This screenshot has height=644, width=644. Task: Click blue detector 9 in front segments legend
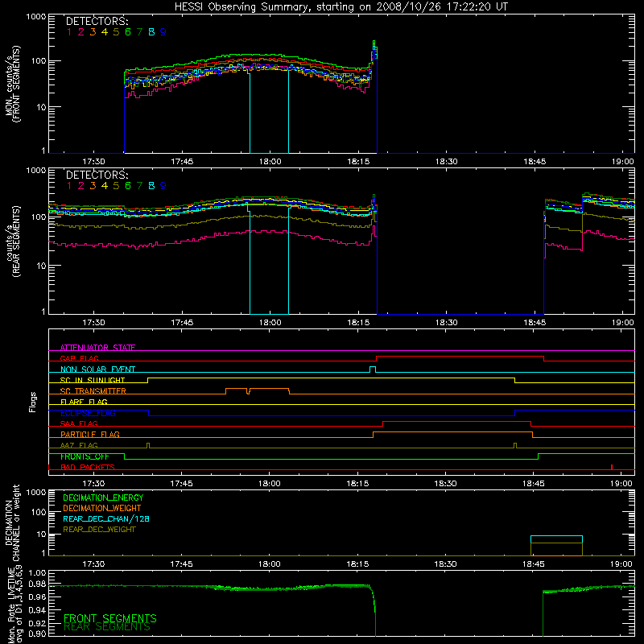pos(163,31)
